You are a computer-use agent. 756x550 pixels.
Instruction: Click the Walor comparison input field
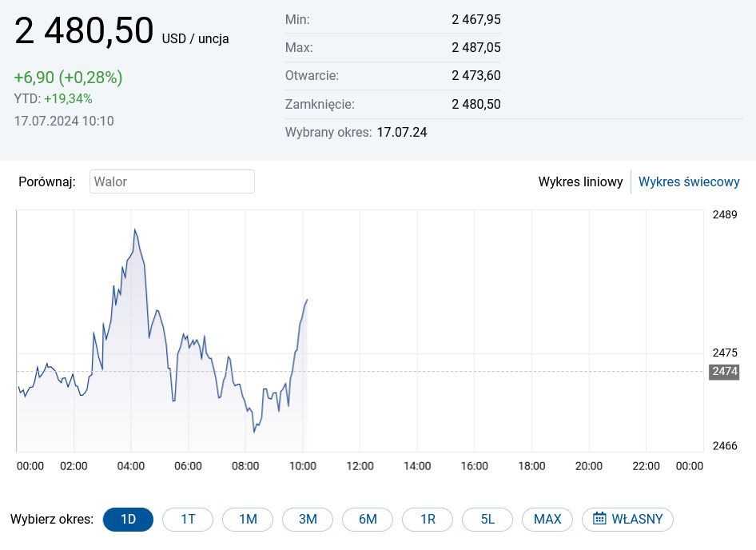pyautogui.click(x=172, y=181)
